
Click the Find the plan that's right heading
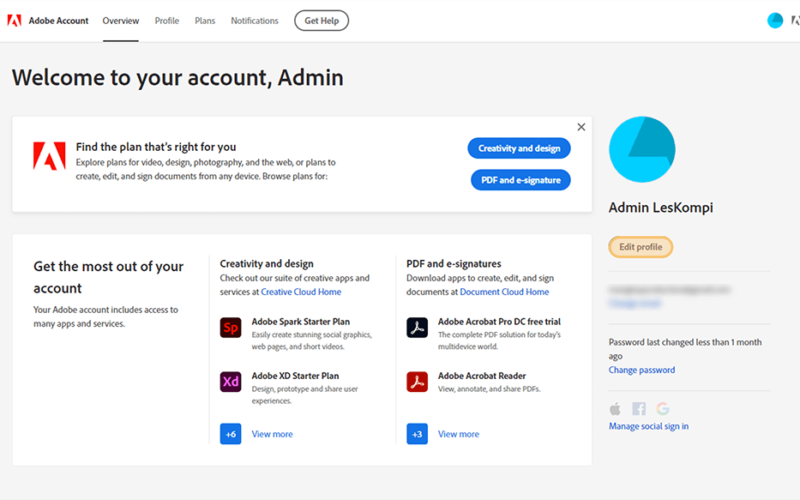point(156,147)
